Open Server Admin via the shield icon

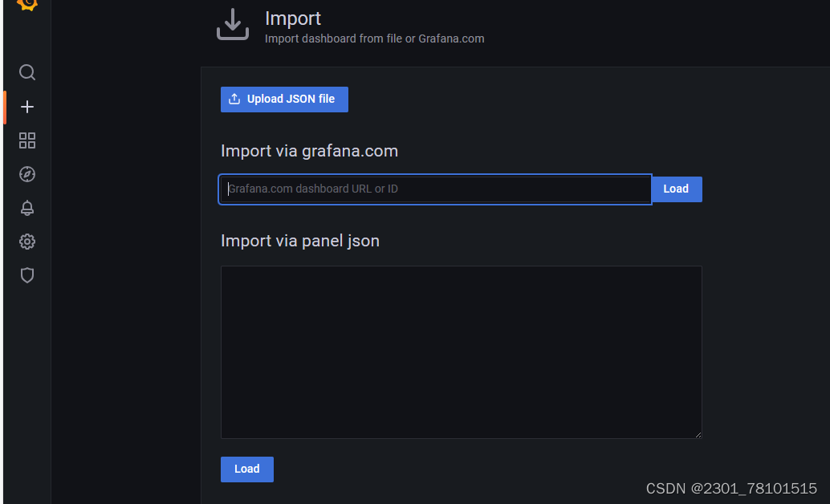point(26,275)
